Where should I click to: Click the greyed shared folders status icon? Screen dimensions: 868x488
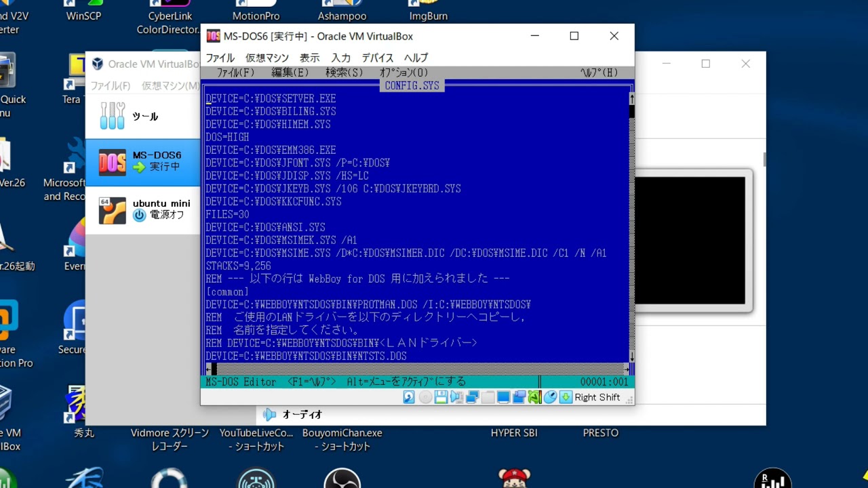coord(488,397)
